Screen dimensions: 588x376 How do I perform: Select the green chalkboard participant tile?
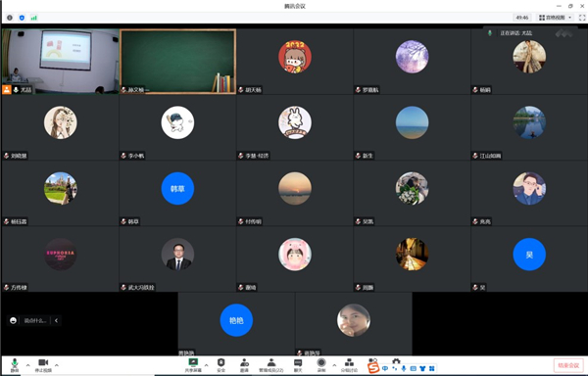(177, 62)
